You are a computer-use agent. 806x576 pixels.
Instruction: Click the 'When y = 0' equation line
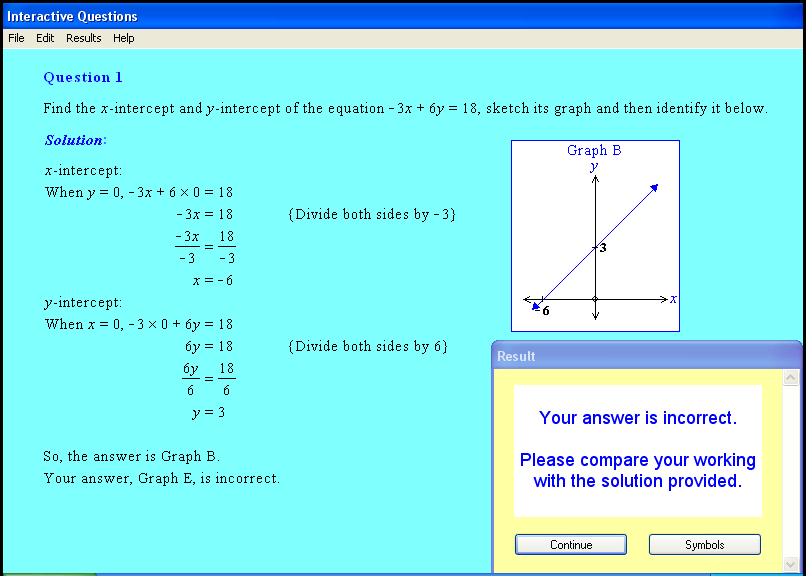coord(139,193)
